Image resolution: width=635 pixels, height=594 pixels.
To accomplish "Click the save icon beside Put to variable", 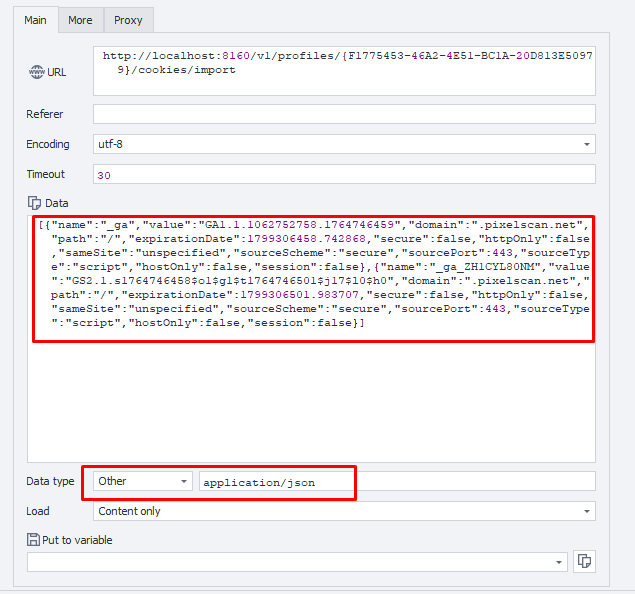I will pos(33,540).
